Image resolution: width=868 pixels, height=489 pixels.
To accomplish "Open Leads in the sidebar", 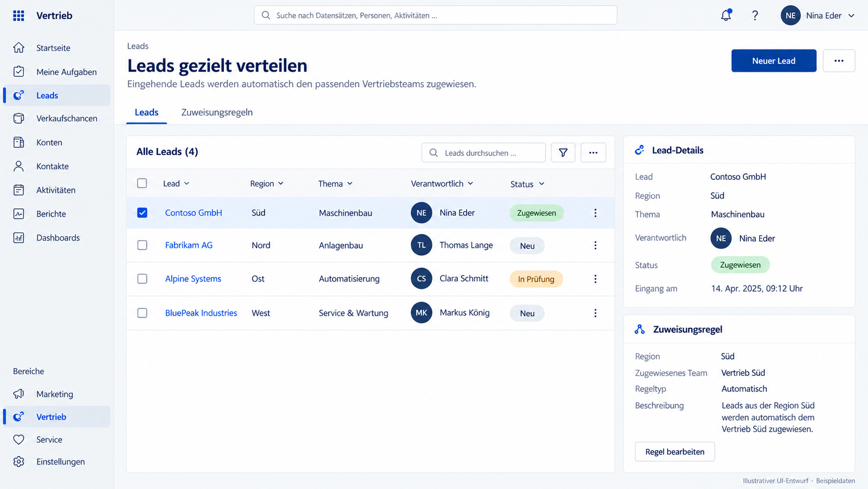I will coord(57,96).
